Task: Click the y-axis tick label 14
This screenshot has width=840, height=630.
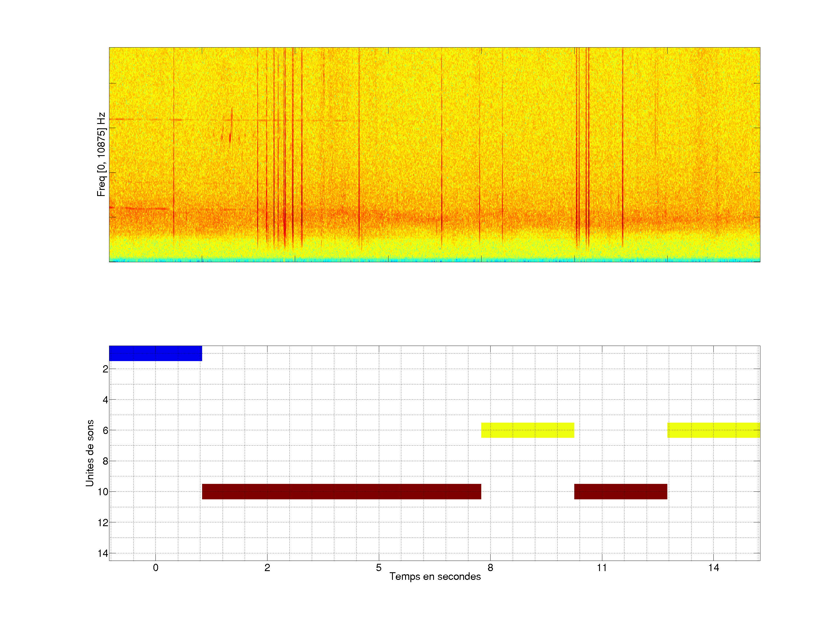Action: coord(103,553)
